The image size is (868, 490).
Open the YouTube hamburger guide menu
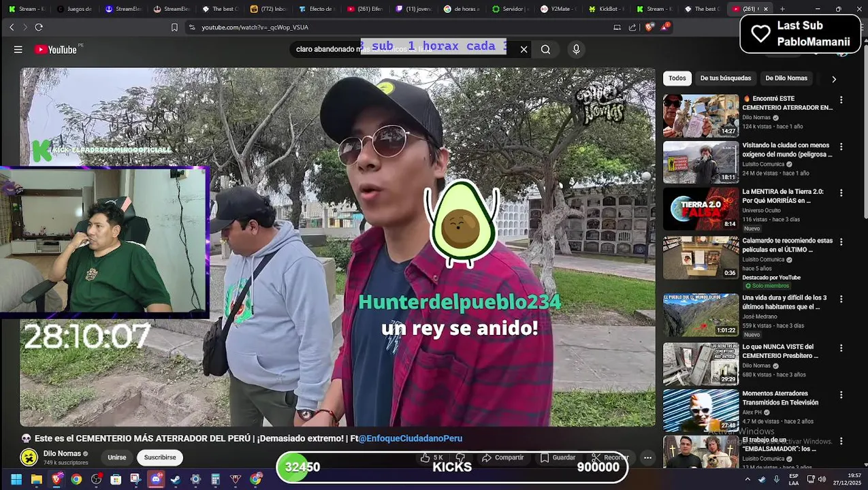click(x=18, y=50)
